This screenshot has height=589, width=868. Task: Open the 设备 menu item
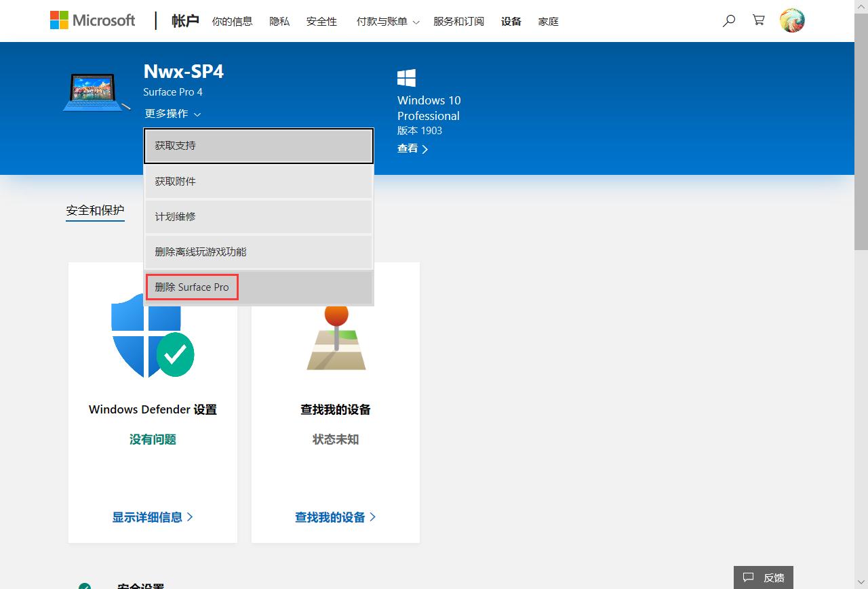coord(511,21)
